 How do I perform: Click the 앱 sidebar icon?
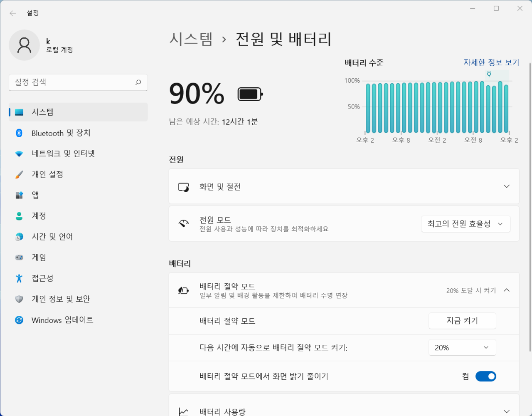(x=19, y=195)
